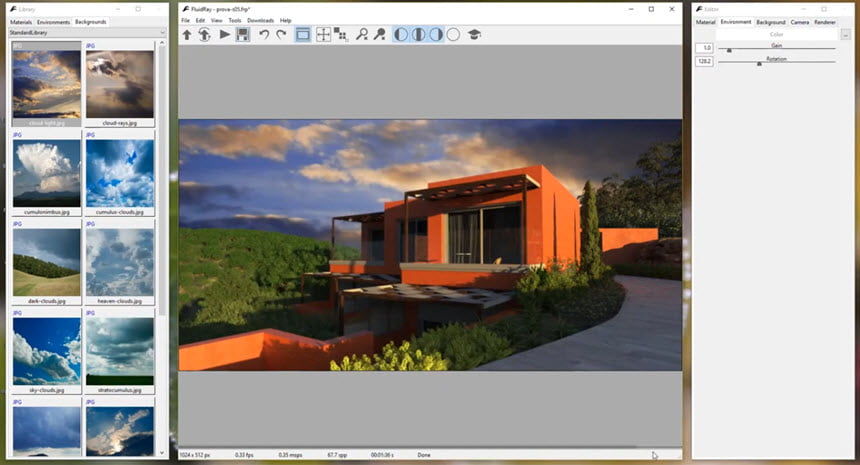The width and height of the screenshot is (860, 465).
Task: Expand the StandardLibrary dropdown
Action: coord(87,32)
